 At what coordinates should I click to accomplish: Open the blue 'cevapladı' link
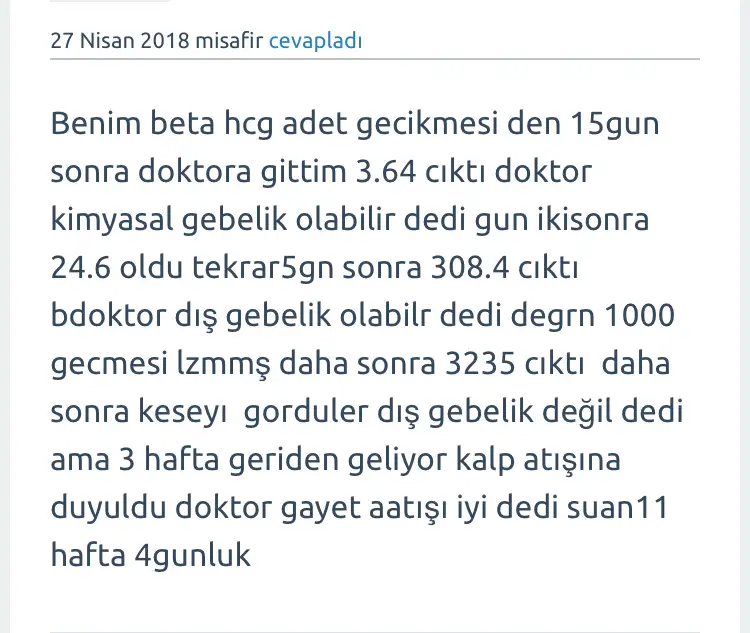click(315, 41)
